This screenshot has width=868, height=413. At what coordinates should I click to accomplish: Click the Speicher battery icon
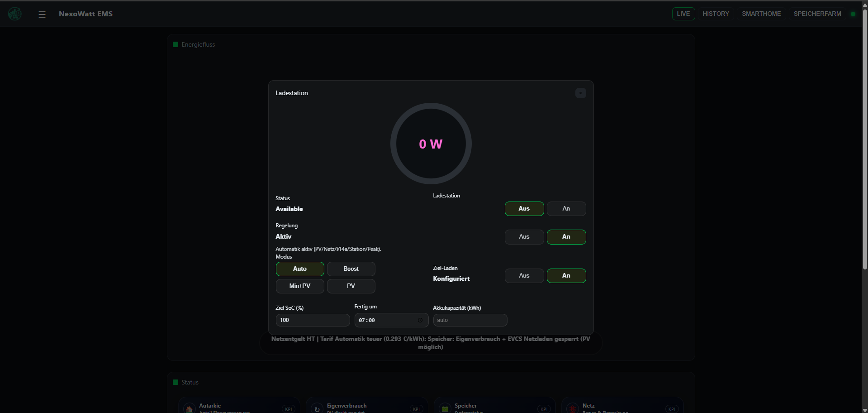[445, 408]
